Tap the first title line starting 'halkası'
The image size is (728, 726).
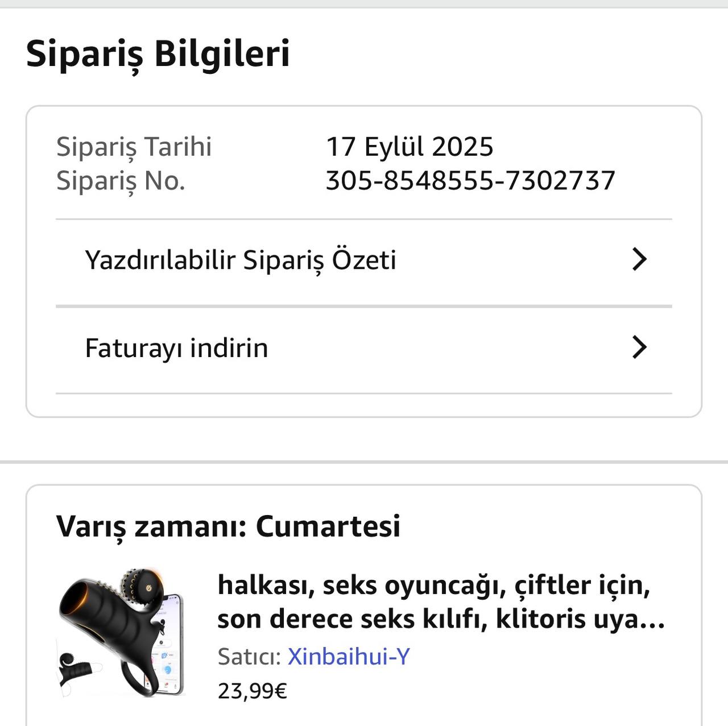pyautogui.click(x=433, y=585)
